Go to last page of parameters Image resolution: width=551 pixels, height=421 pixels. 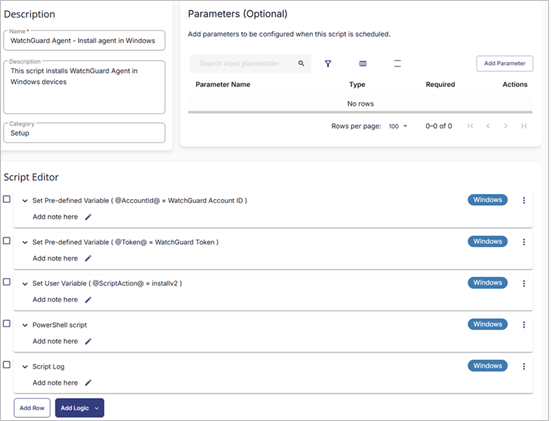523,126
